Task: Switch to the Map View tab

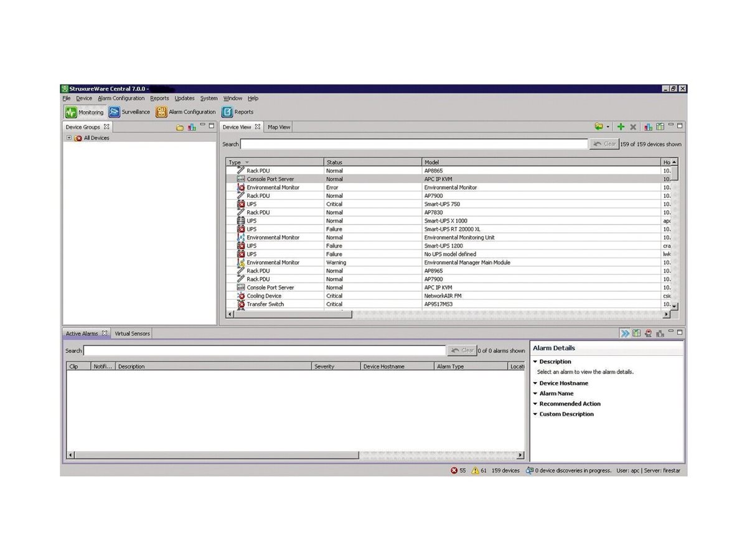Action: (278, 126)
